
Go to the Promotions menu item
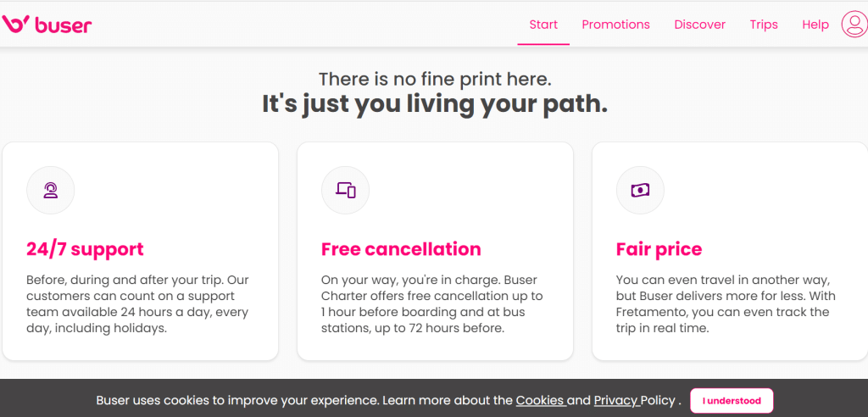pyautogui.click(x=615, y=25)
